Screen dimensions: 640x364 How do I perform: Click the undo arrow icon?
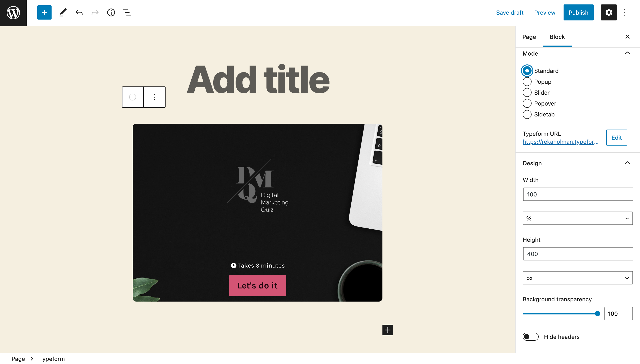(x=79, y=12)
